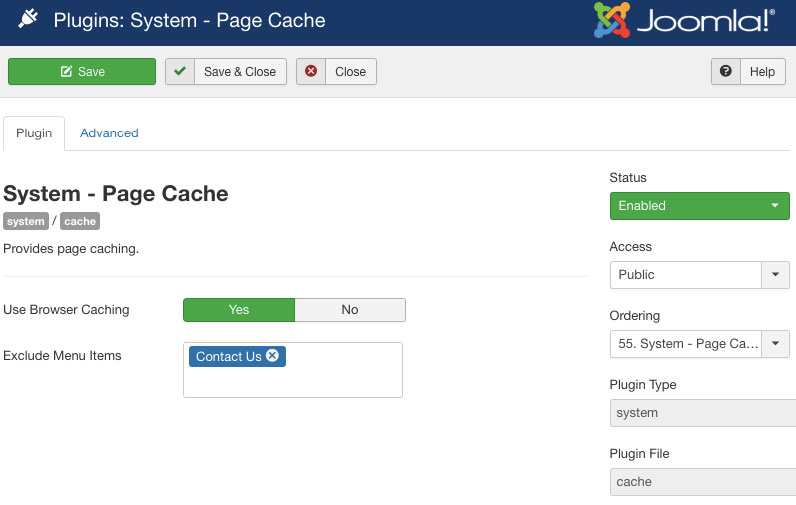796x505 pixels.
Task: Click the 'System - Page Cache' heading
Action: click(x=116, y=194)
